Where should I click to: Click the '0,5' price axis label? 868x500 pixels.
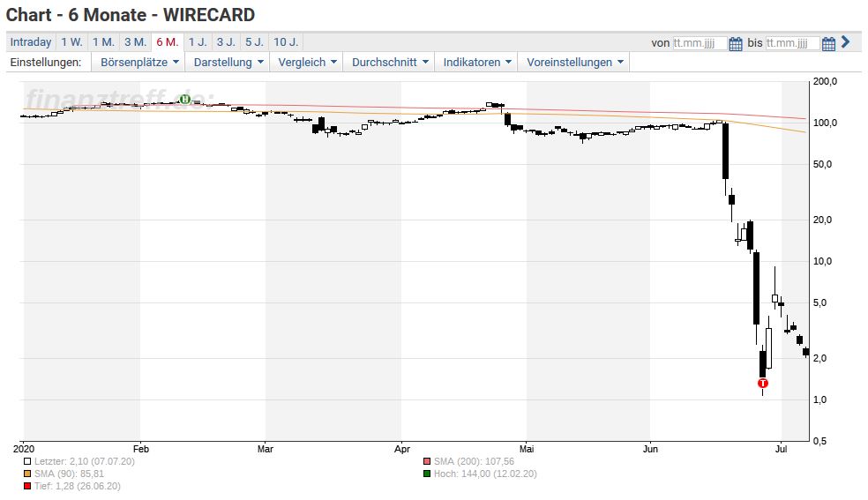click(x=819, y=441)
